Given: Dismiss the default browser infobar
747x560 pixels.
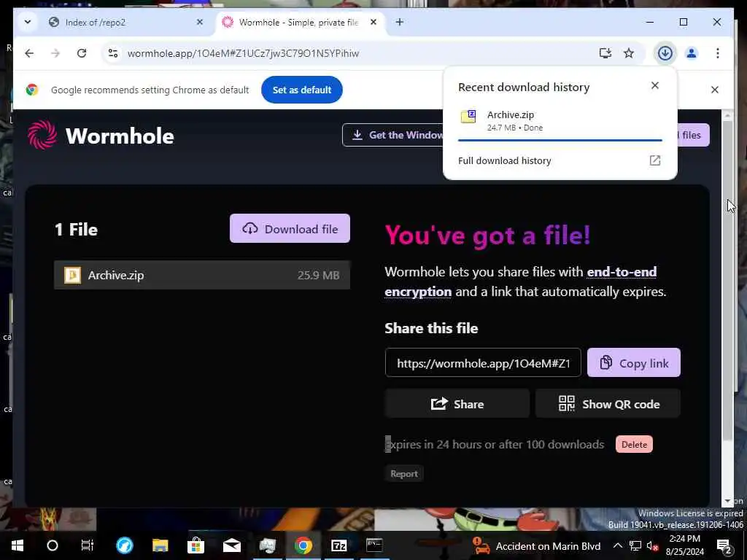Looking at the screenshot, I should click(x=715, y=90).
